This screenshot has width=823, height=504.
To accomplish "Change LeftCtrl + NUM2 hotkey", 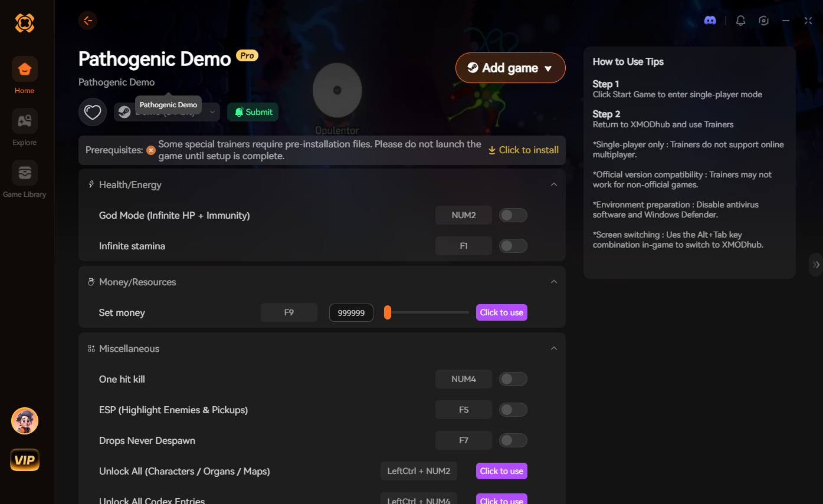I will tap(419, 471).
